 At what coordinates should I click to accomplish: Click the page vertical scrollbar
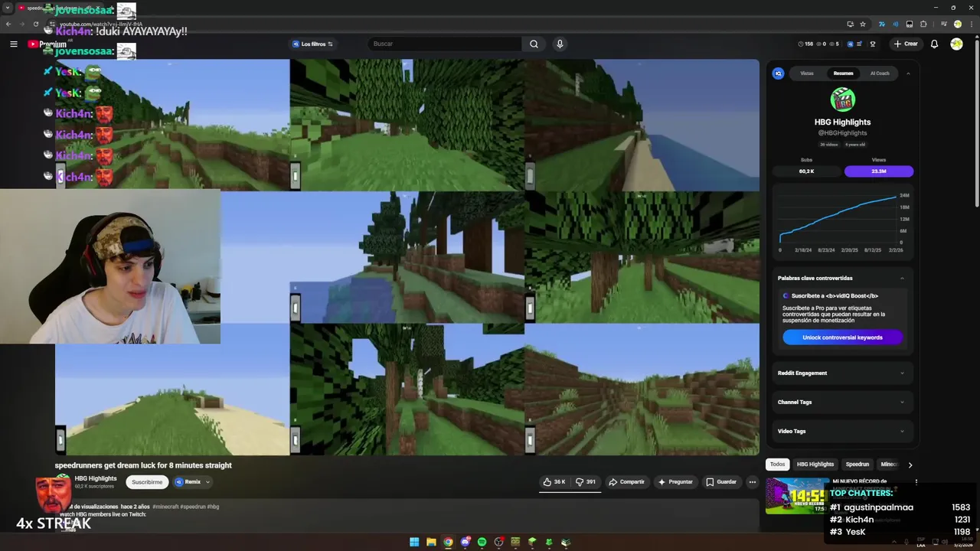pyautogui.click(x=976, y=122)
